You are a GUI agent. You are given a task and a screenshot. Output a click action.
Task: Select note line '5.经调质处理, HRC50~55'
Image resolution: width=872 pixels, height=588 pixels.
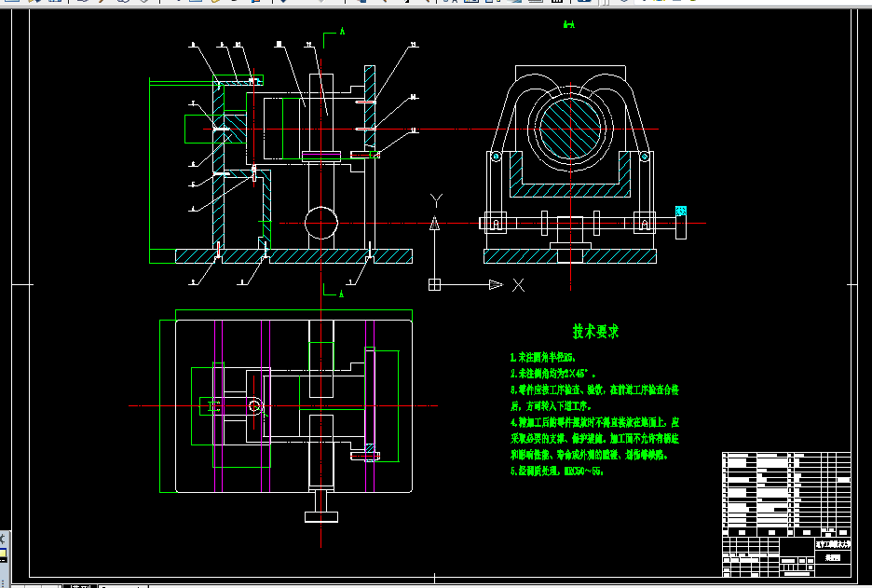click(557, 472)
